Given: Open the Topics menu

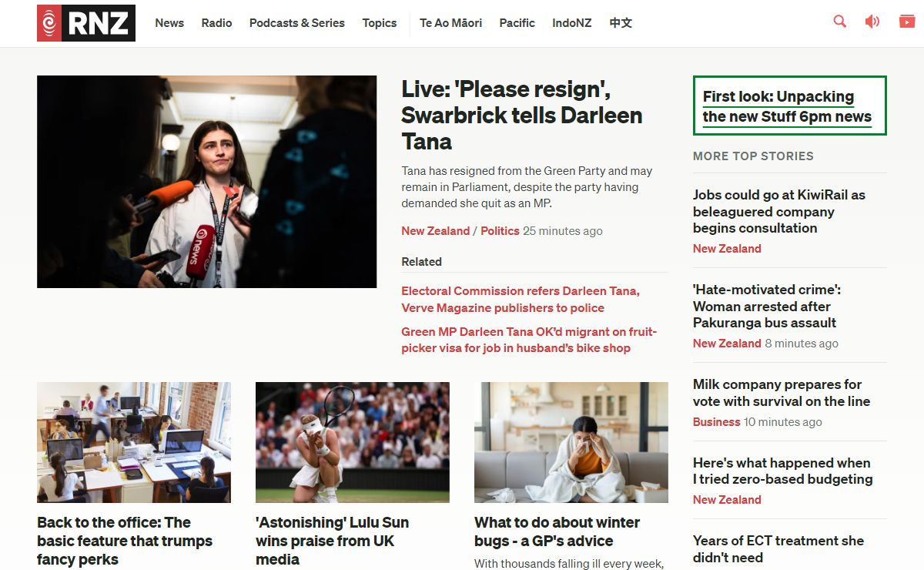Looking at the screenshot, I should tap(380, 23).
